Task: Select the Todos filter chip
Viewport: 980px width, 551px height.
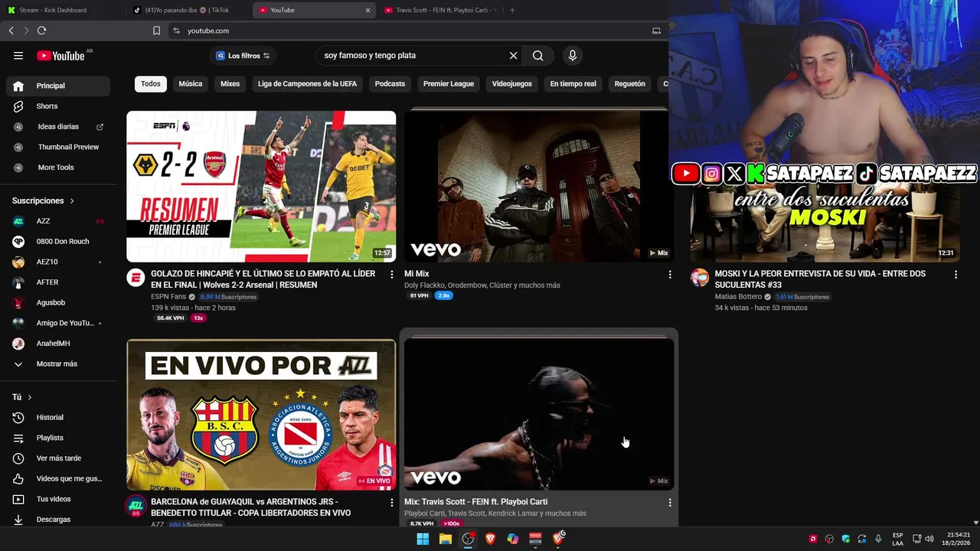Action: [x=151, y=84]
